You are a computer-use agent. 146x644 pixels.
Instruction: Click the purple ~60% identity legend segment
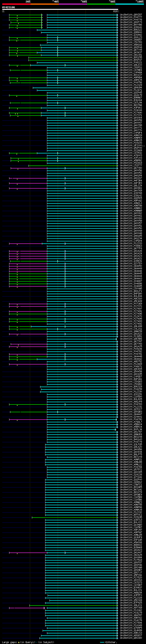click(73, 4)
